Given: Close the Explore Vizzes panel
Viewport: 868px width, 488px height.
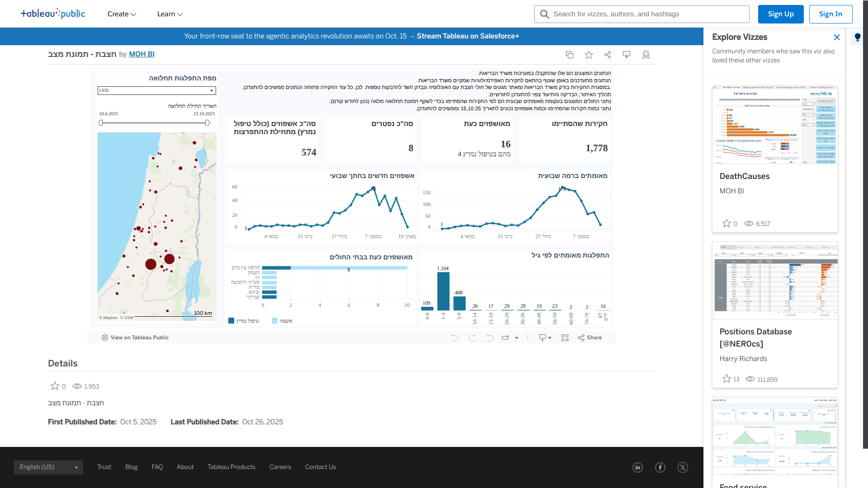Looking at the screenshot, I should coord(837,38).
